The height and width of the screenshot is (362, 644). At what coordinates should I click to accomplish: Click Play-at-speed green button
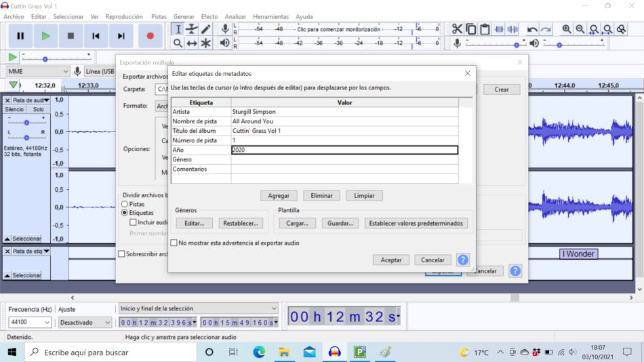pos(13,57)
